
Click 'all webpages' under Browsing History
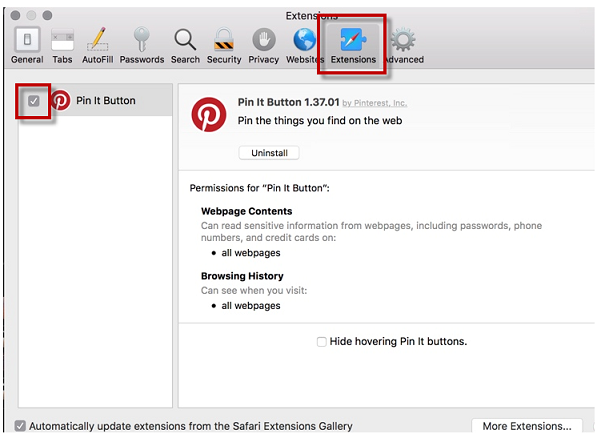[251, 306]
